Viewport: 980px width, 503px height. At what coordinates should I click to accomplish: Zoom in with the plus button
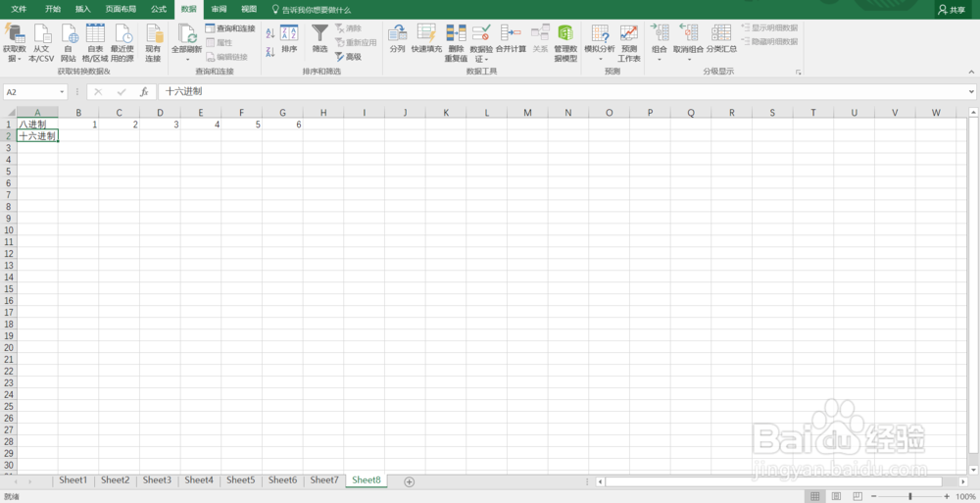(947, 496)
